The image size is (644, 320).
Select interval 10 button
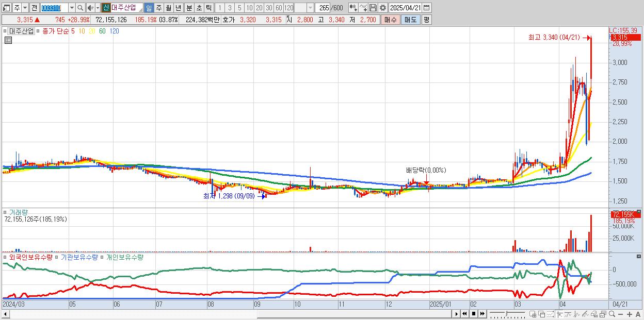pos(249,8)
